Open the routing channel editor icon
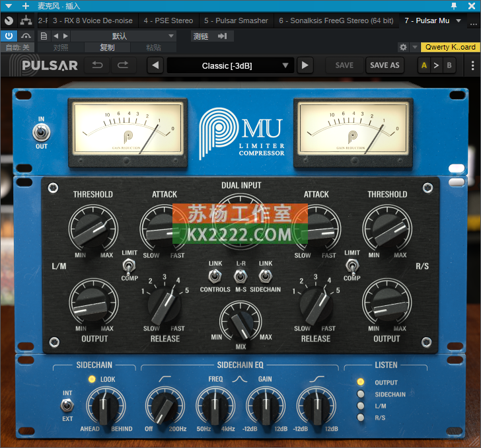Screen dimensions: 481x448 pos(26,20)
